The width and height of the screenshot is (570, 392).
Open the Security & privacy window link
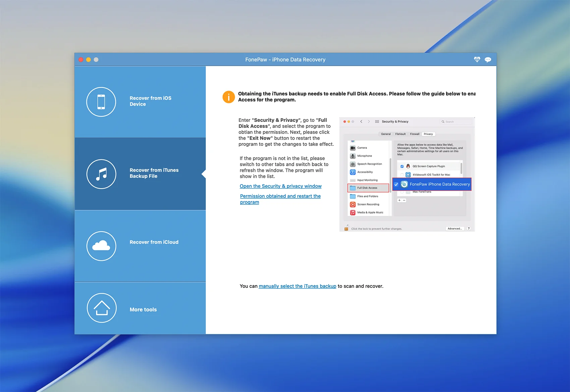pos(280,186)
